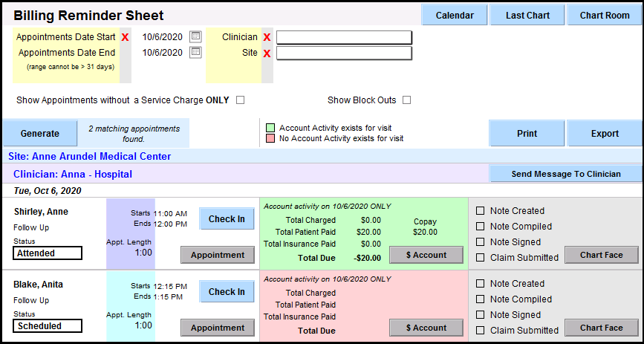Click the Site input field
The image size is (644, 344).
click(344, 53)
